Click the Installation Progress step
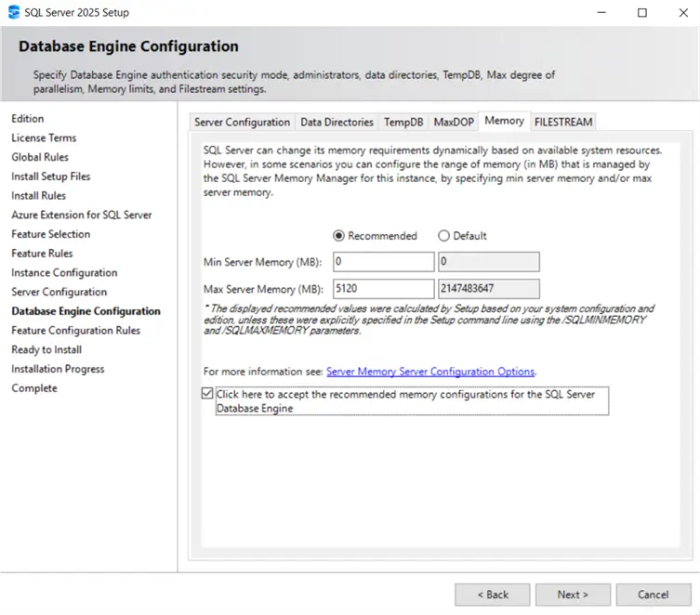 (58, 369)
